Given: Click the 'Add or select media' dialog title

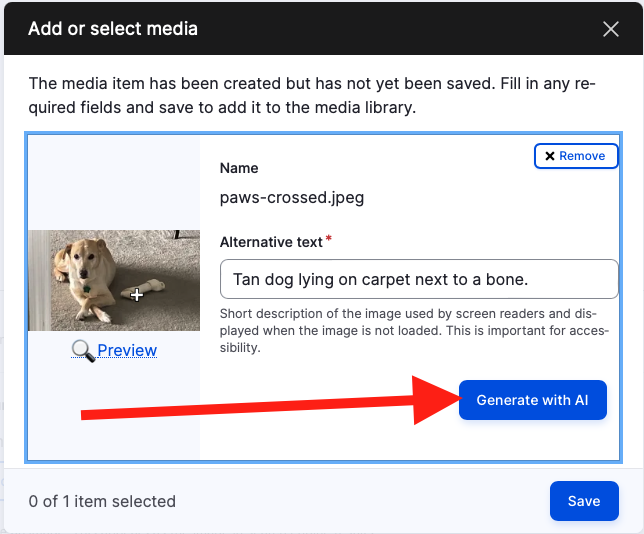Looking at the screenshot, I should point(113,29).
